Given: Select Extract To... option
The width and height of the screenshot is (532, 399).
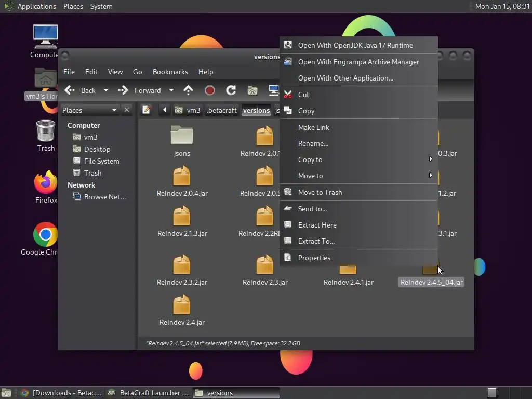Looking at the screenshot, I should point(358,241).
